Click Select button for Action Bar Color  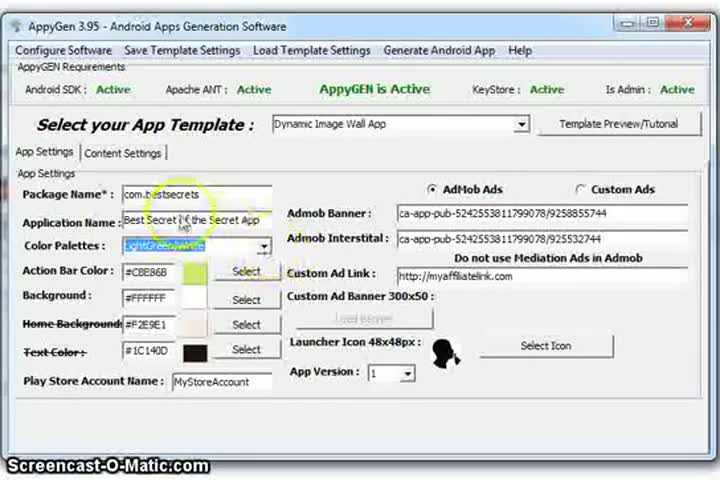click(247, 271)
